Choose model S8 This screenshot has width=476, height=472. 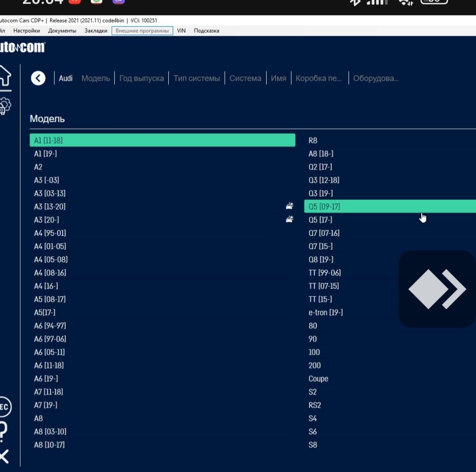(x=390, y=445)
